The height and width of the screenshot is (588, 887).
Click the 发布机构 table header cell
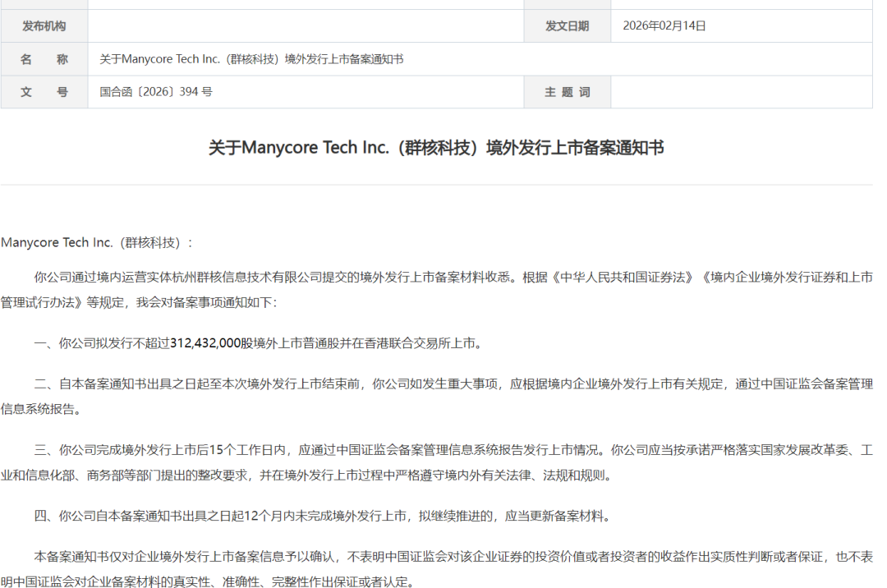(43, 25)
